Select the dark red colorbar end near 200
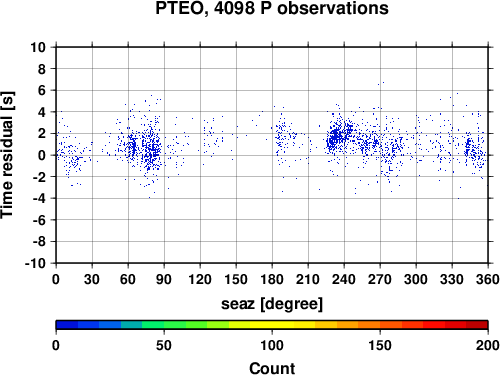 click(477, 324)
